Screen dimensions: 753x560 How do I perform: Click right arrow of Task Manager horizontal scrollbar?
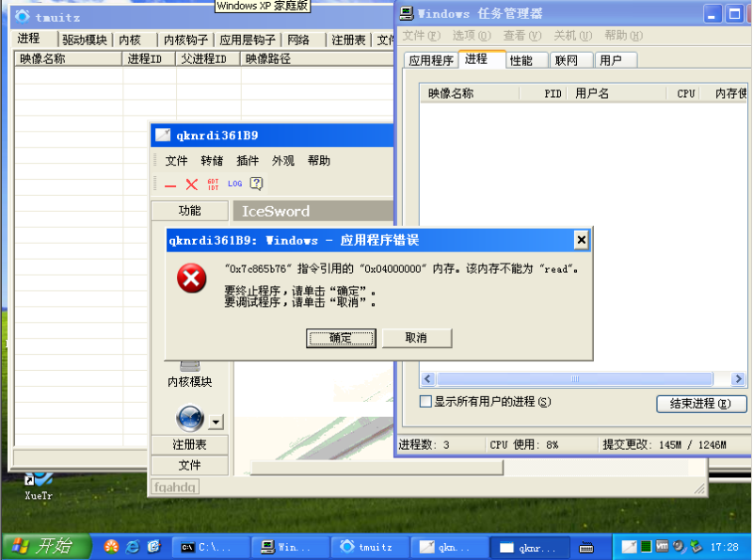coord(738,379)
